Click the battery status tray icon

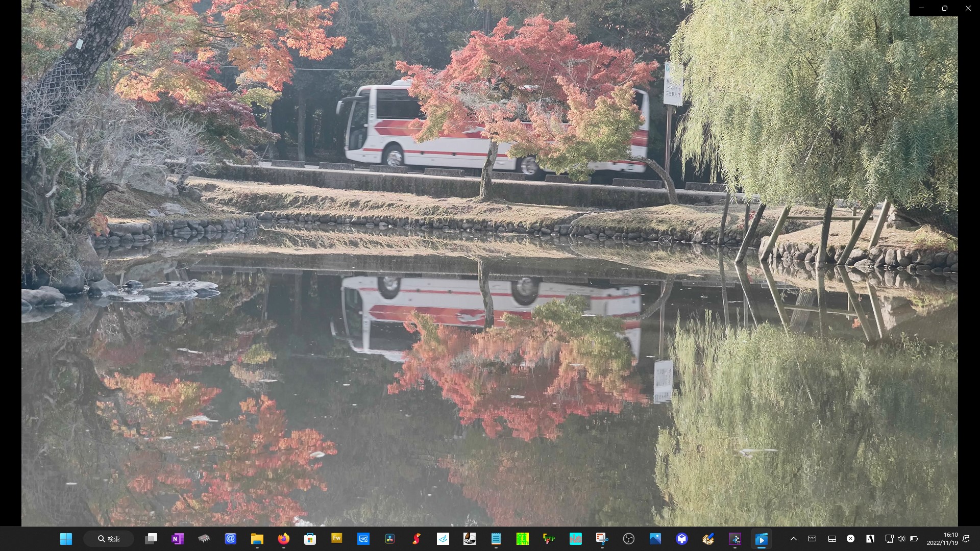[914, 539]
